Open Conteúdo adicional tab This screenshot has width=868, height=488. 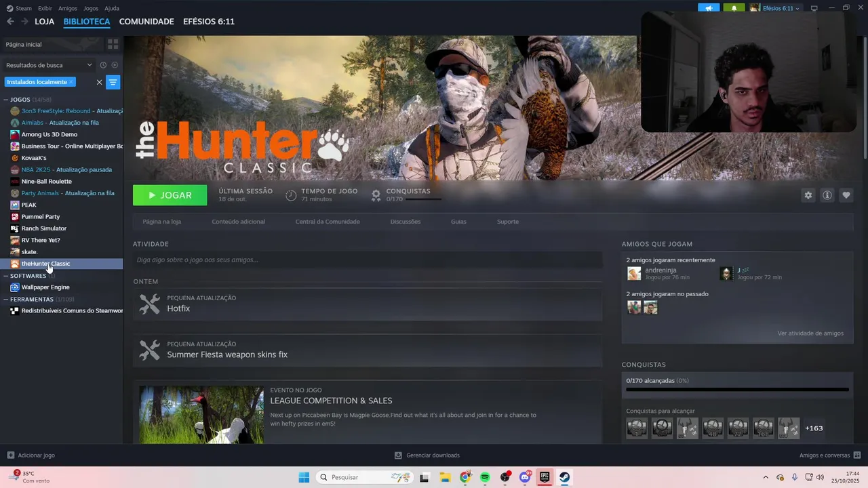click(238, 222)
